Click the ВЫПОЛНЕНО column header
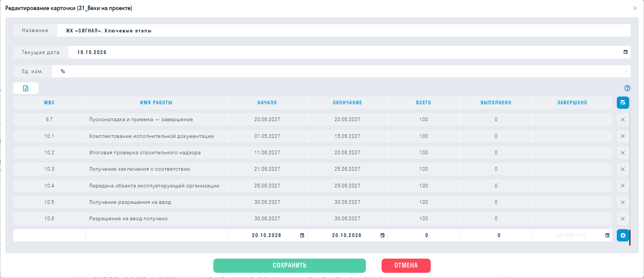 pos(496,103)
